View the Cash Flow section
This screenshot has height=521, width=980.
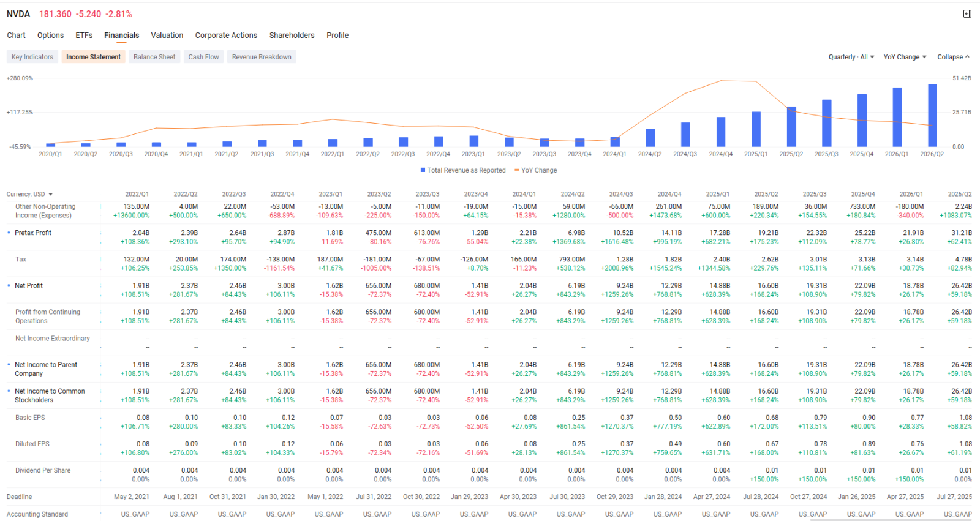(x=203, y=57)
